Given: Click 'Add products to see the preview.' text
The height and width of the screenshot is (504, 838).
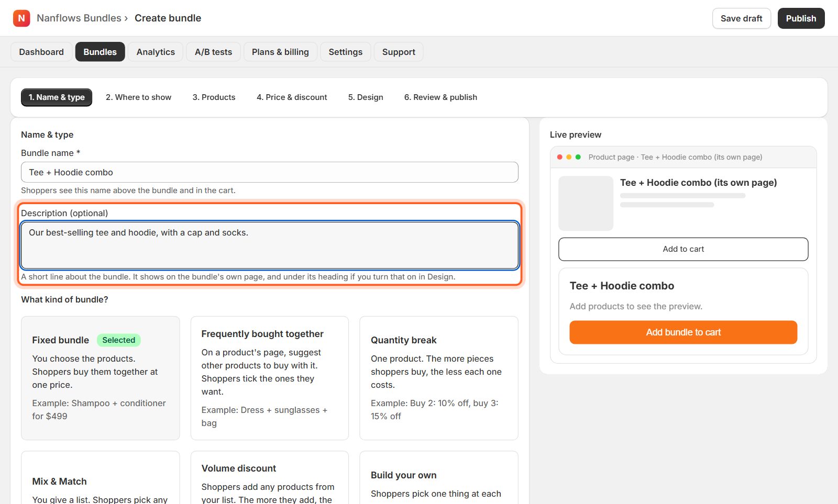Looking at the screenshot, I should 636,306.
